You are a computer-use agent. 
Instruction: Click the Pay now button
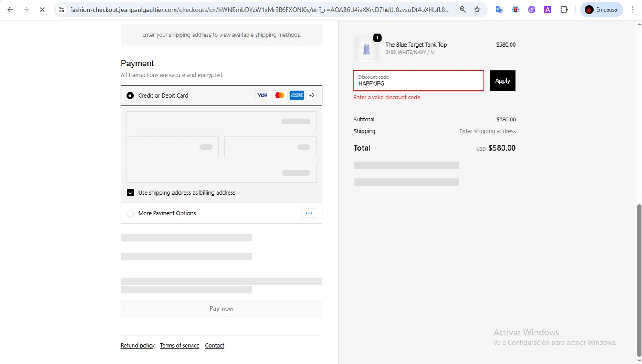click(x=221, y=308)
